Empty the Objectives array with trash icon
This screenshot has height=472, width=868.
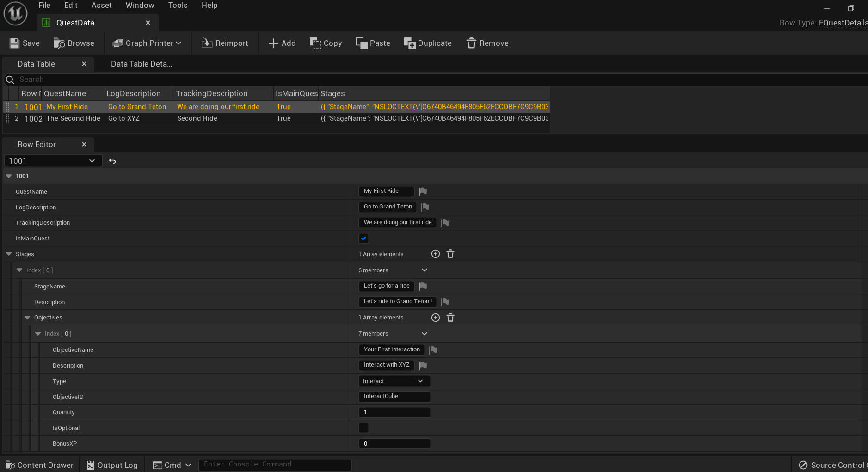[x=450, y=318]
